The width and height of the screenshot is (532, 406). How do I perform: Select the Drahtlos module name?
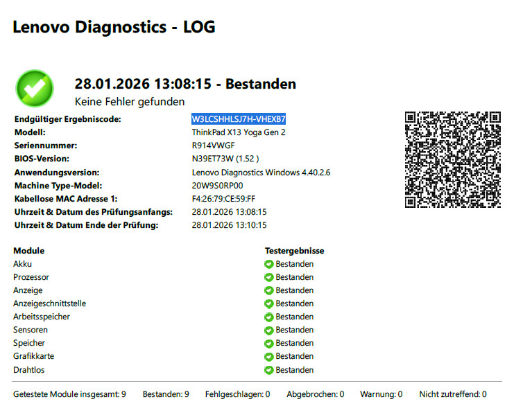[x=29, y=370]
